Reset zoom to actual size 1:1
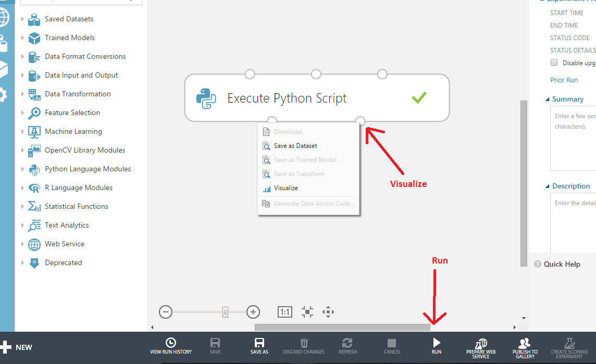 click(284, 312)
